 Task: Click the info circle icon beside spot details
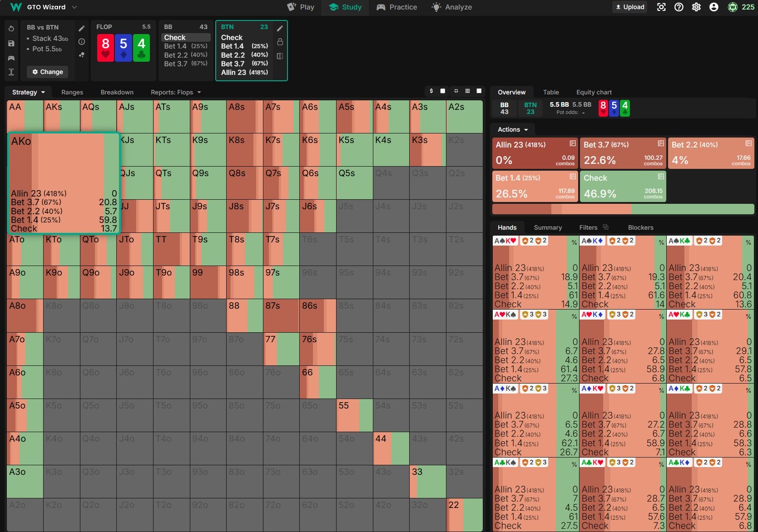click(x=82, y=42)
